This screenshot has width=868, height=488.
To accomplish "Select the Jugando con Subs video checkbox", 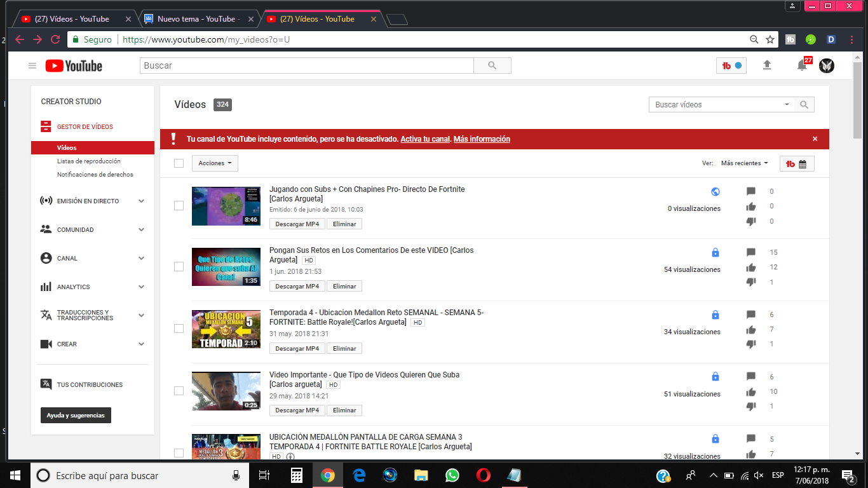I will [179, 205].
